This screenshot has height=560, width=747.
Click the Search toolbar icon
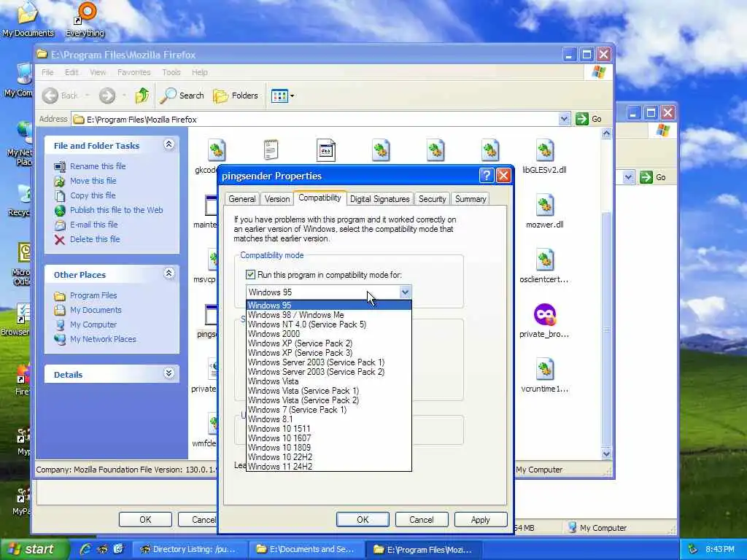182,96
